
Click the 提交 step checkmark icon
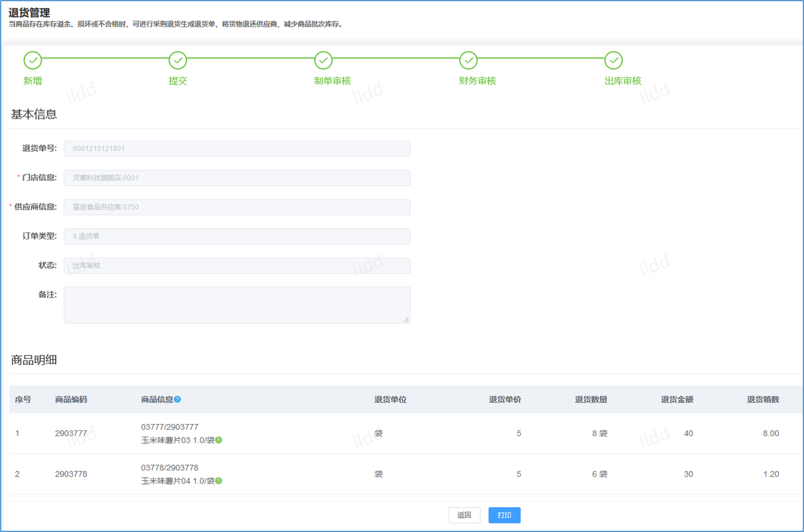click(x=178, y=60)
